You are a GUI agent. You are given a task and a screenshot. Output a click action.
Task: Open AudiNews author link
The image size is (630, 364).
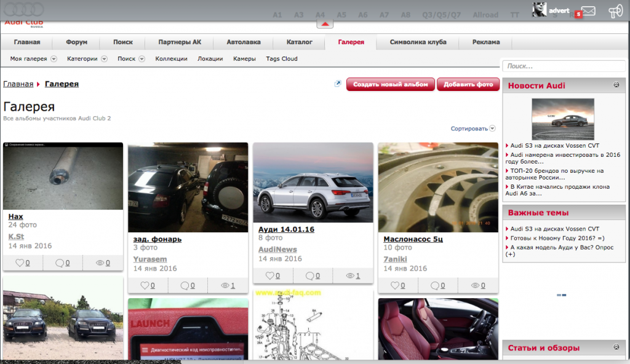277,250
